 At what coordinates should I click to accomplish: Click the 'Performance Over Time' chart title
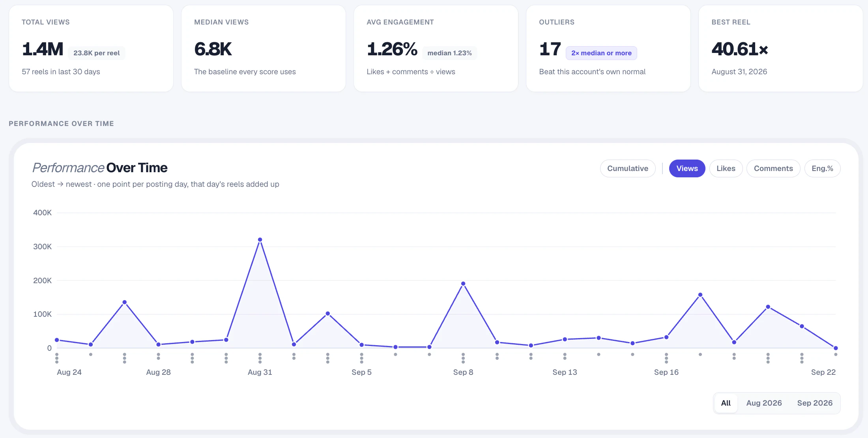(100, 168)
